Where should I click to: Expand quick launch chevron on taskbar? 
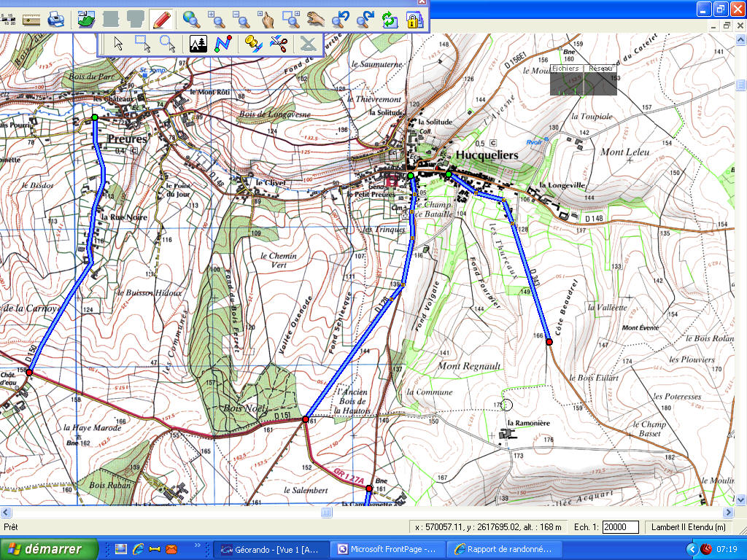197,545
